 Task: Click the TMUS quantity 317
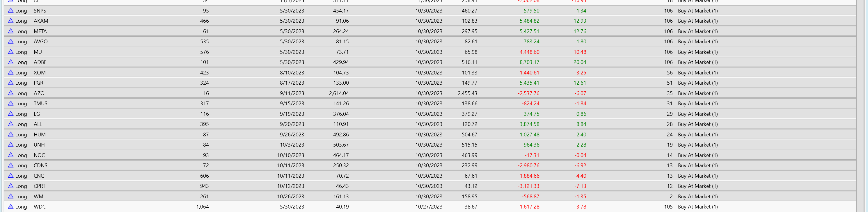tap(204, 103)
